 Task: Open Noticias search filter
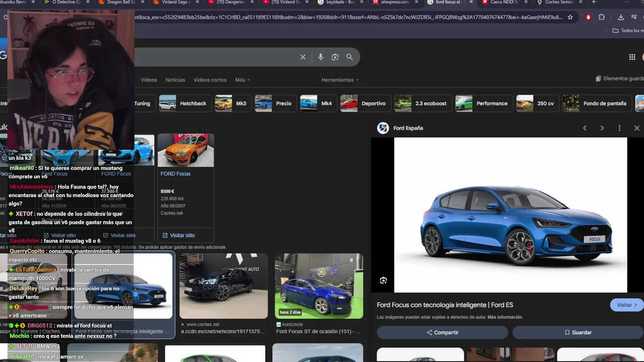pos(175,80)
